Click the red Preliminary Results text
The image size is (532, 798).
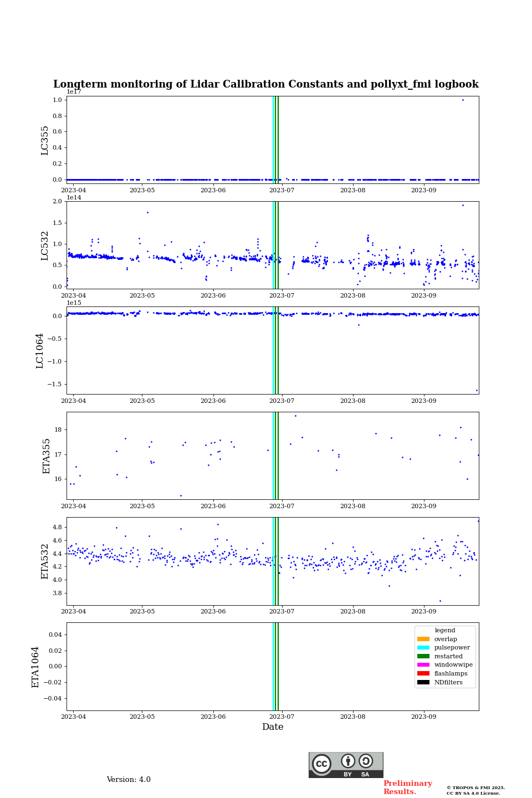coord(407,787)
